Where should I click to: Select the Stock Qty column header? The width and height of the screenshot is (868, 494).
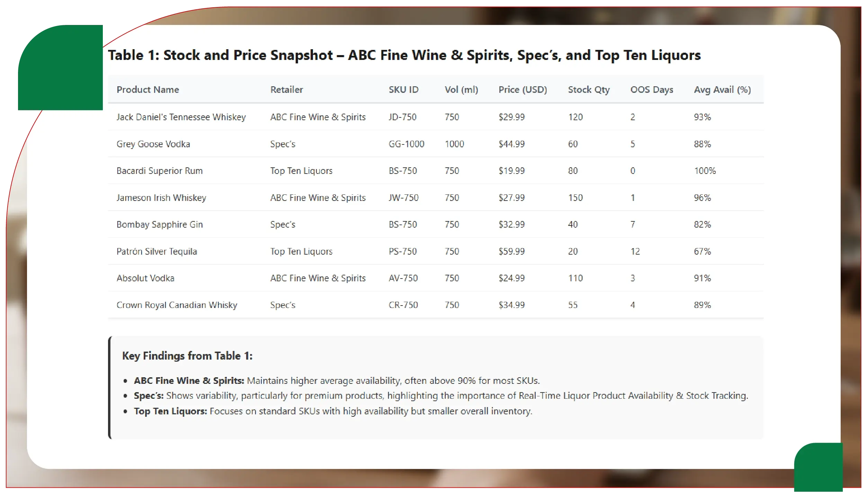(x=589, y=90)
